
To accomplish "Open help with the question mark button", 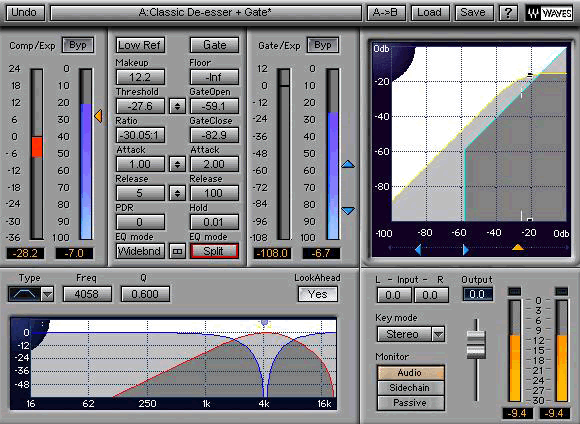I will [x=508, y=13].
